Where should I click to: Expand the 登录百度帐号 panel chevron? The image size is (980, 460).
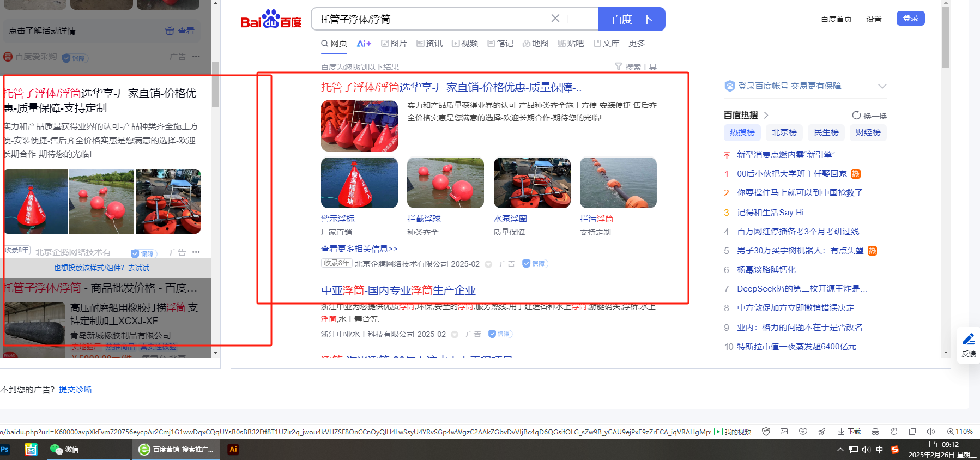coord(882,86)
